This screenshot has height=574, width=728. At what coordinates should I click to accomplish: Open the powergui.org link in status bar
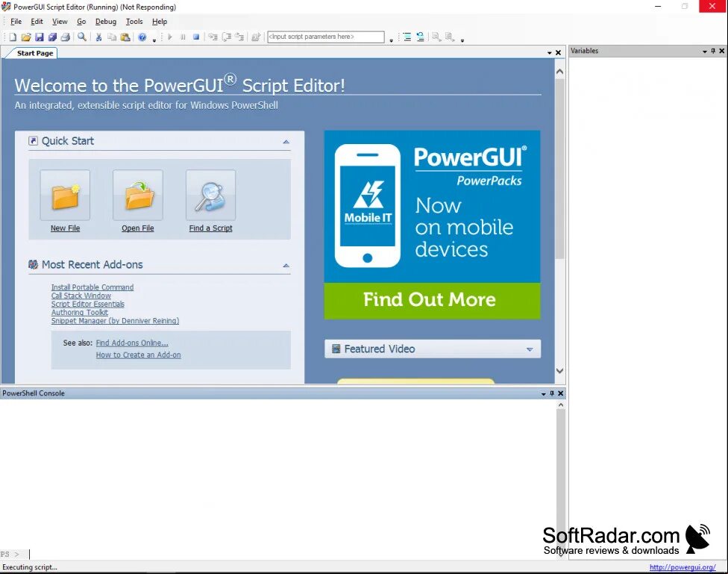click(x=682, y=567)
